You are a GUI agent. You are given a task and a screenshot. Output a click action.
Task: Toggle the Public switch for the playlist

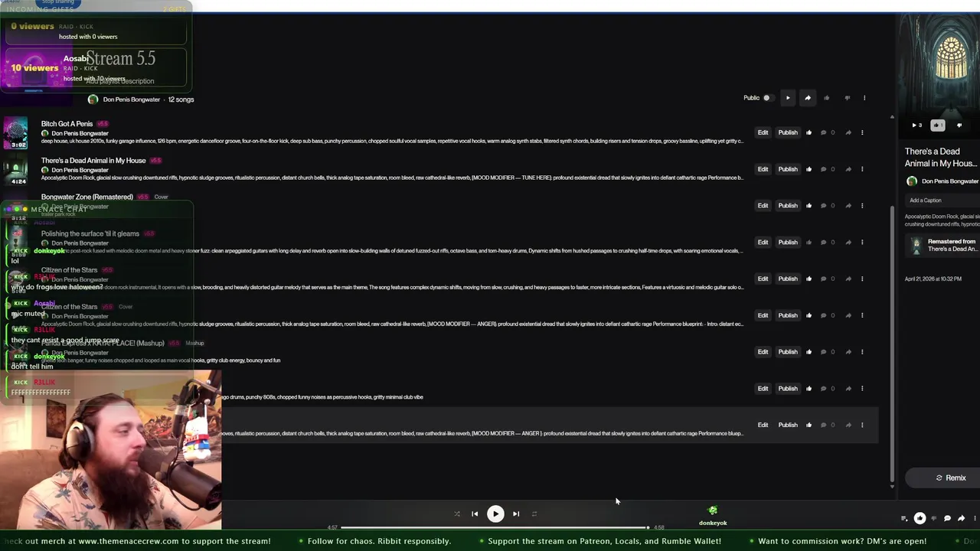(768, 98)
